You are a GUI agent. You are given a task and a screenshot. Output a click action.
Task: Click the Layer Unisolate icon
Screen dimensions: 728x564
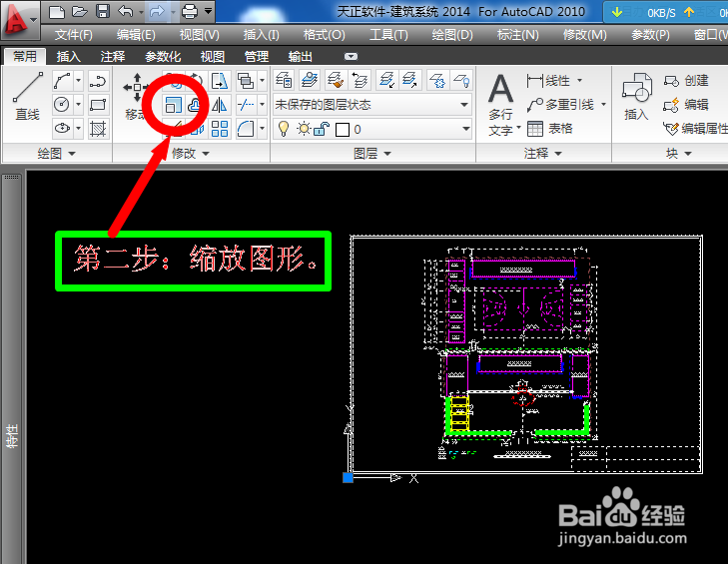pos(409,80)
